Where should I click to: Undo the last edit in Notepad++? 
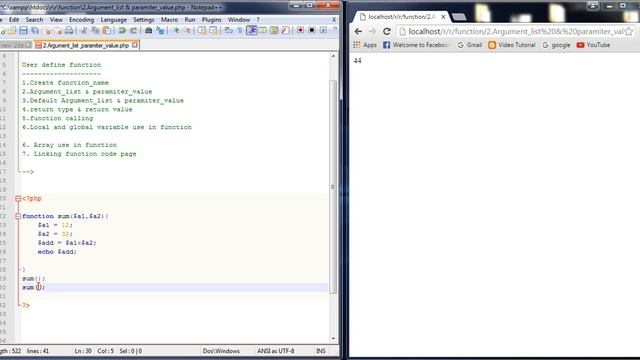(122, 31)
